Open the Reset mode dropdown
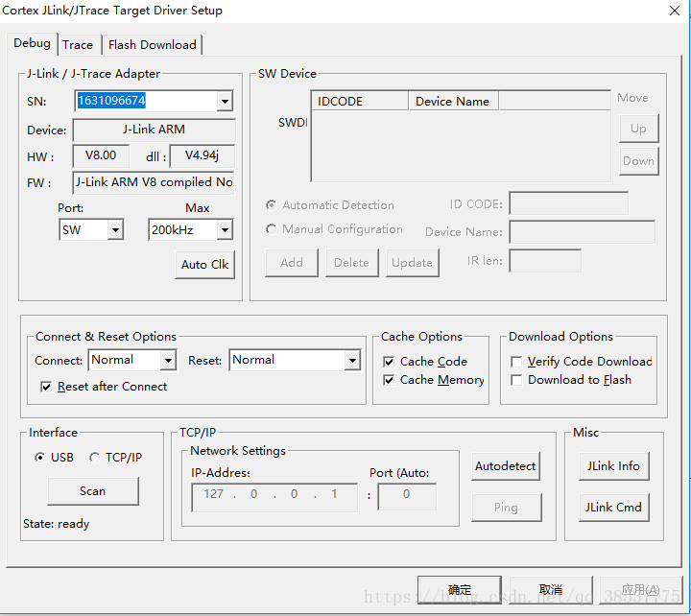The height and width of the screenshot is (616, 691). tap(352, 360)
